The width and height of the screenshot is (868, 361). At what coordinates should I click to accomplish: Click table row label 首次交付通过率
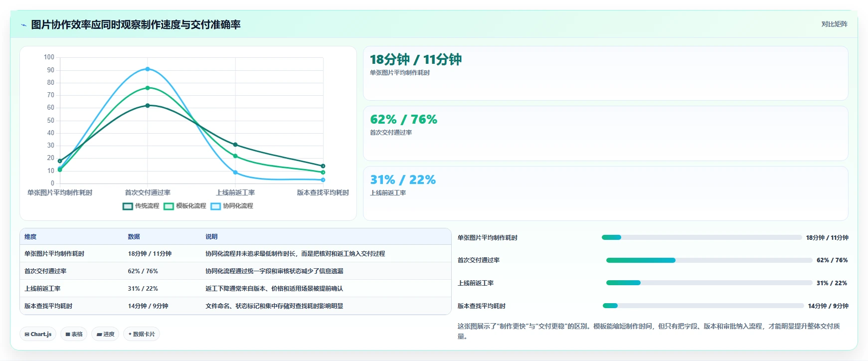click(45, 271)
